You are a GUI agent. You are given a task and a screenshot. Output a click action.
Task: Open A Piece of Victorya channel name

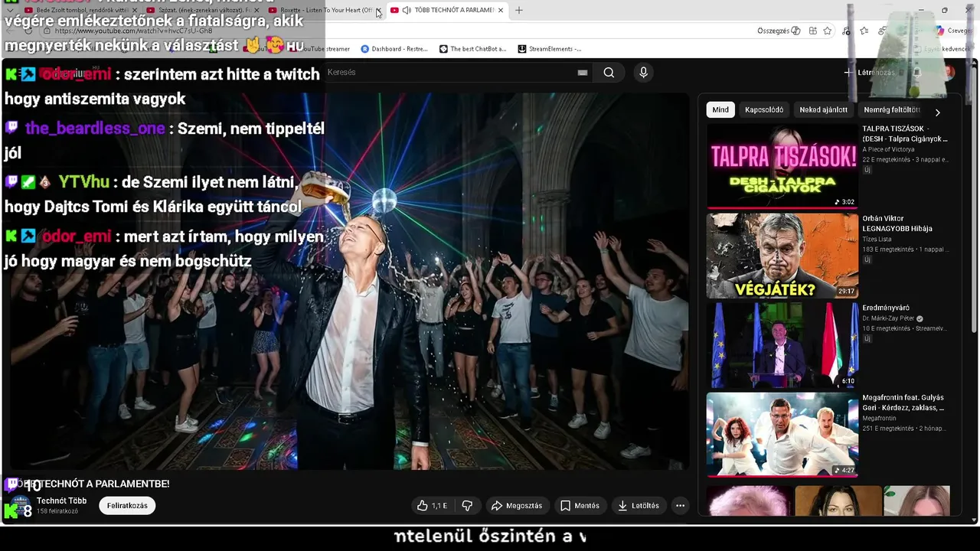pyautogui.click(x=888, y=149)
